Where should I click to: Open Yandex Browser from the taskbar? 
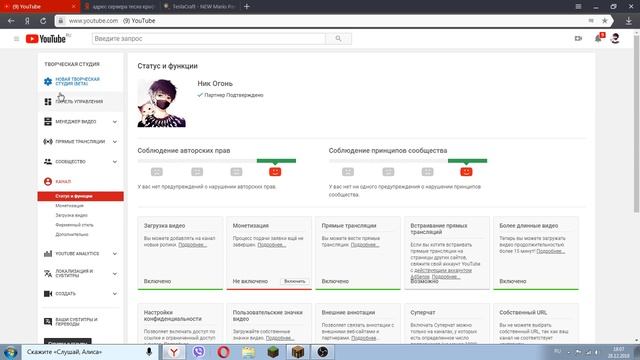click(174, 352)
